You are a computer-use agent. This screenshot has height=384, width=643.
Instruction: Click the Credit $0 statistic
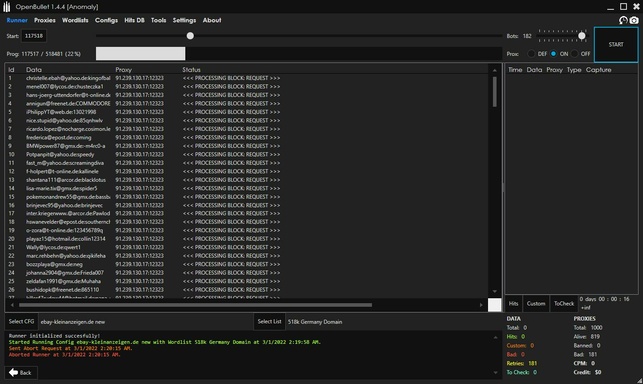pyautogui.click(x=587, y=373)
